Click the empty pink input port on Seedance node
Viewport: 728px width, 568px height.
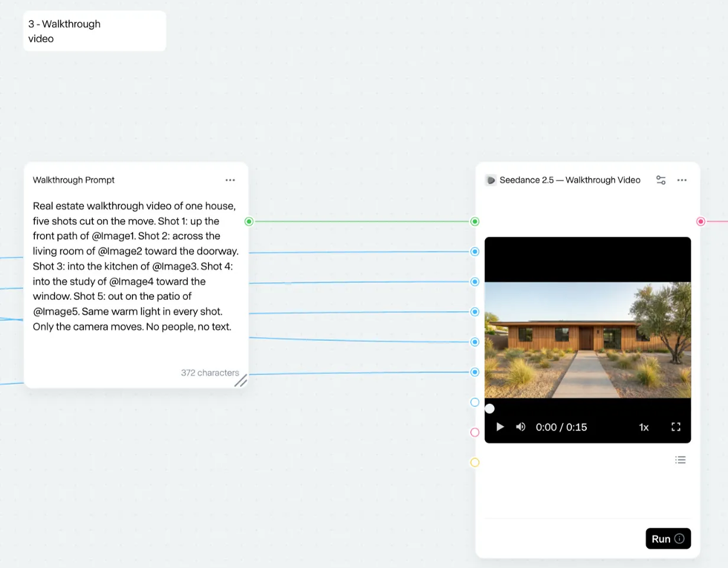[x=474, y=432]
